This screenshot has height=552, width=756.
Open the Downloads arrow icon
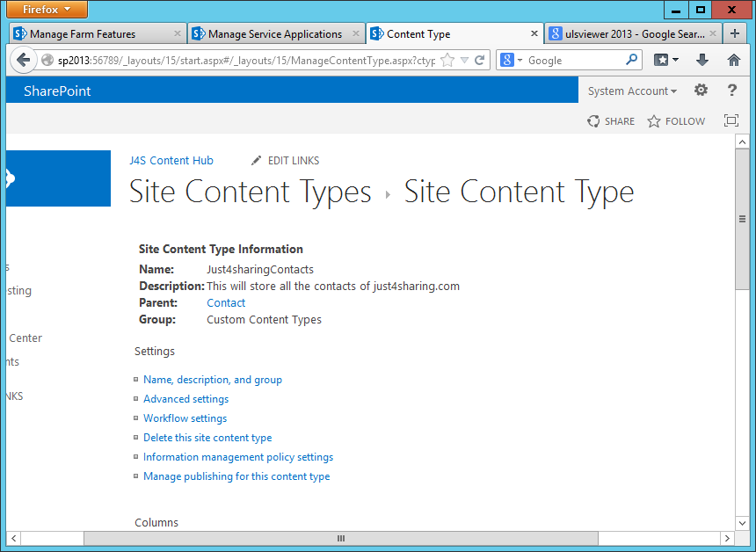[x=702, y=60]
